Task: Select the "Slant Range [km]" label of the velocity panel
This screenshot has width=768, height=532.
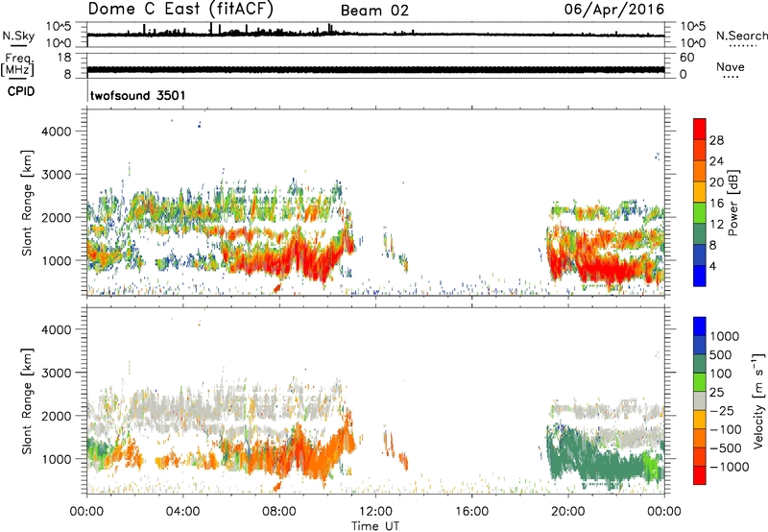Action: pos(27,401)
